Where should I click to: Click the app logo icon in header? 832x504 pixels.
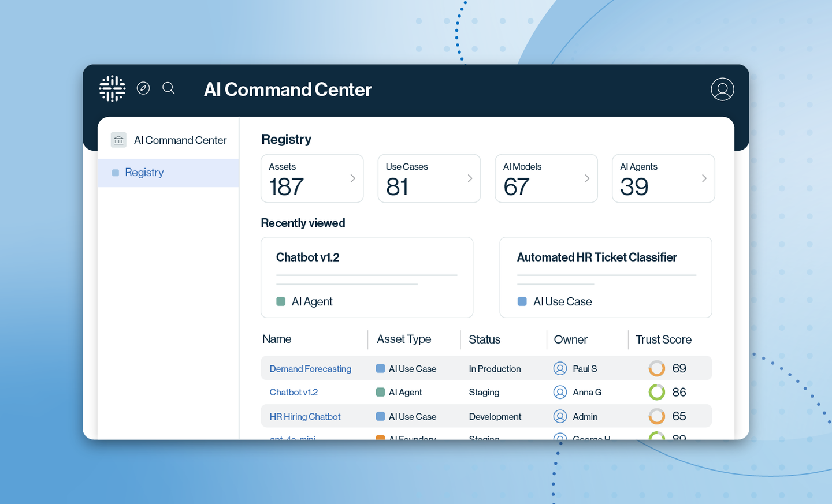(x=112, y=89)
